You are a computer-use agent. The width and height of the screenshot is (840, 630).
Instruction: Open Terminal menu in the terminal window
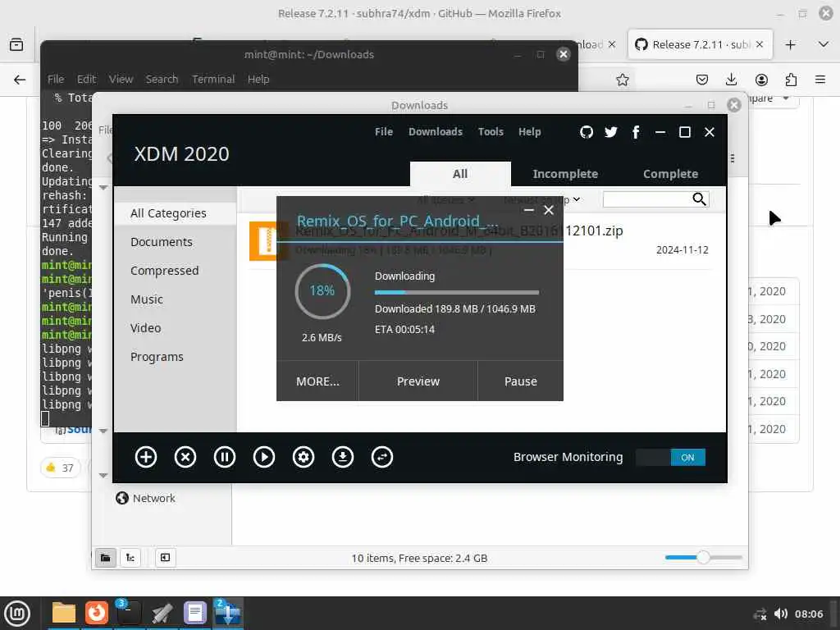point(213,80)
